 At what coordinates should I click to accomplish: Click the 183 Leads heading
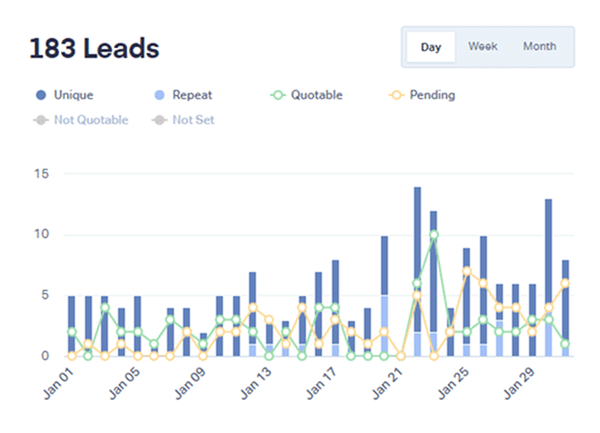(94, 48)
